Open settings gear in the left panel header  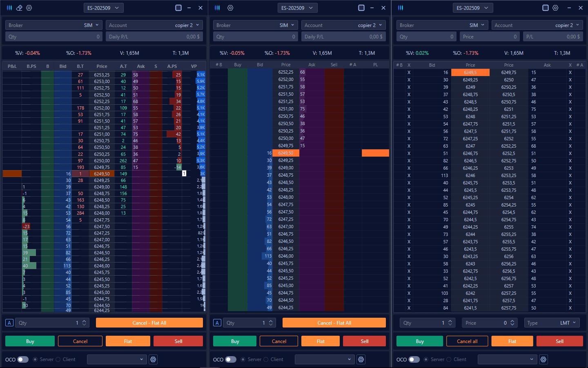pyautogui.click(x=29, y=8)
